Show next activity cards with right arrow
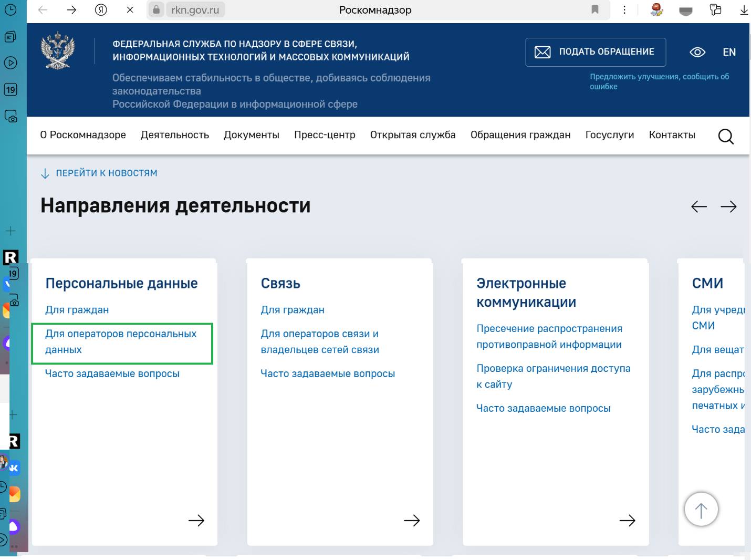Image resolution: width=751 pixels, height=560 pixels. 728,206
